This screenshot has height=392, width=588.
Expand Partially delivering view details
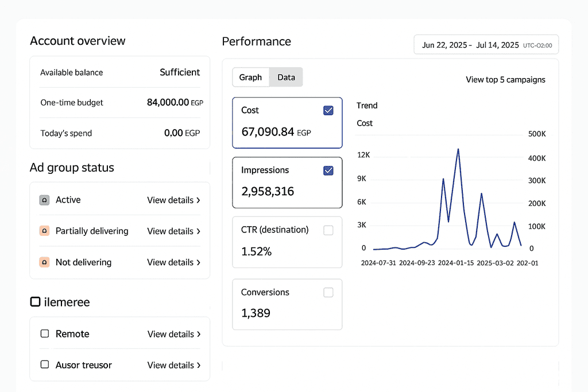pos(173,231)
